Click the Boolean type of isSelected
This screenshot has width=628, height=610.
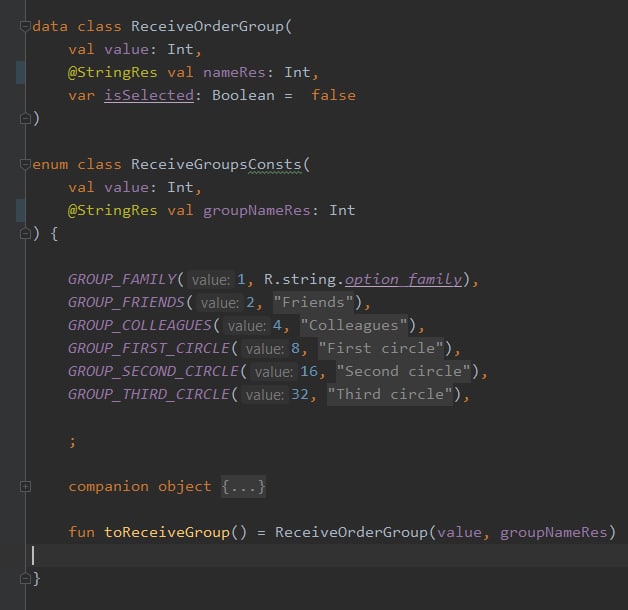click(243, 95)
